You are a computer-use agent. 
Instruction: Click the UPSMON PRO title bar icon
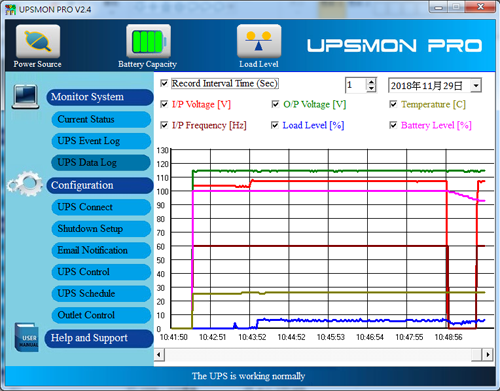pyautogui.click(x=10, y=9)
